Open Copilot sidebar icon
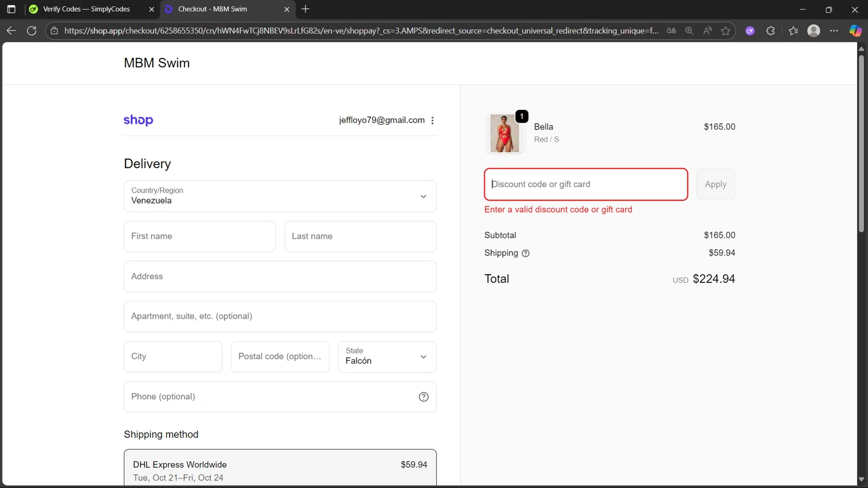Viewport: 868px width, 488px height. [855, 31]
